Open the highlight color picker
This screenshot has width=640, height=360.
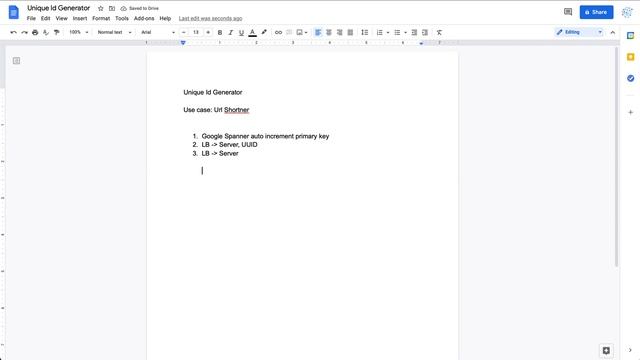point(264,32)
